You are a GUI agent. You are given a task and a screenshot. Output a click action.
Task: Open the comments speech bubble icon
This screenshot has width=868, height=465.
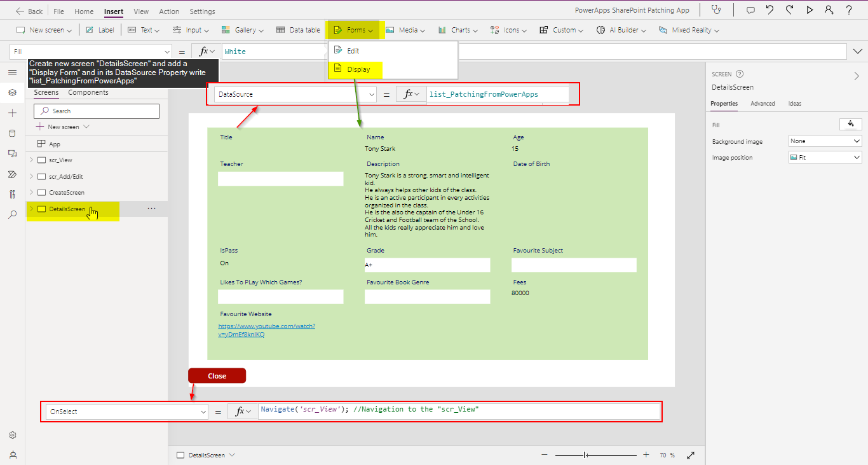click(x=750, y=10)
